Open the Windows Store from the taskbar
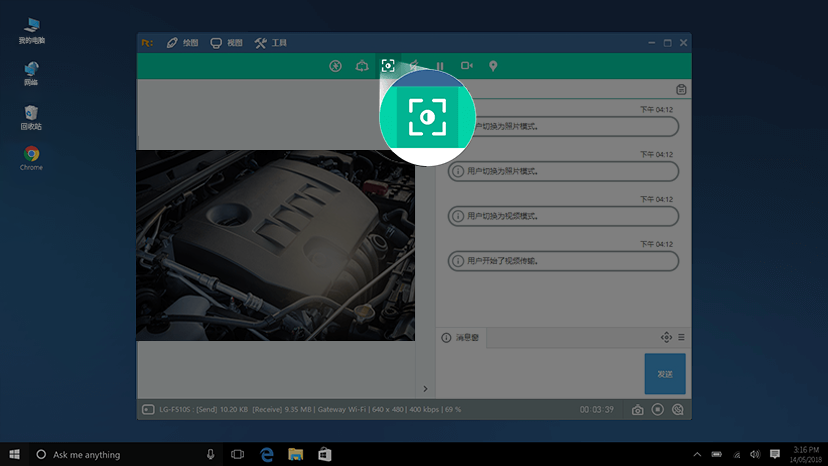 click(x=325, y=454)
